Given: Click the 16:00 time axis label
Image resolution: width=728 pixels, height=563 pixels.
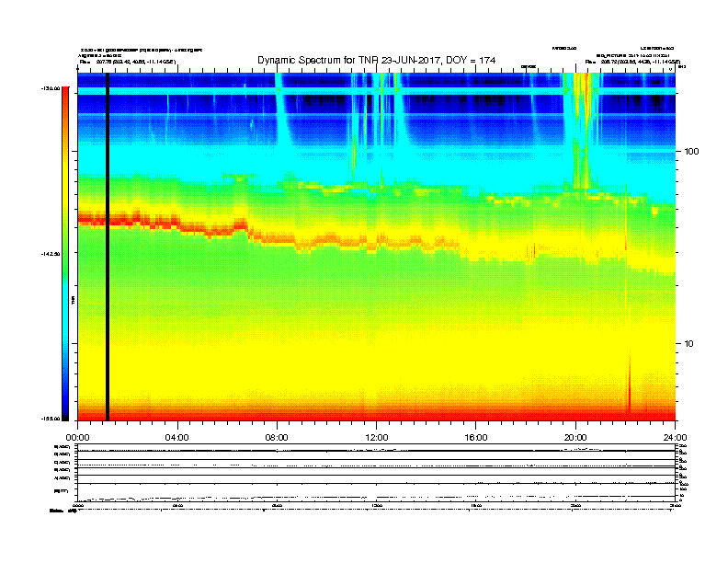Looking at the screenshot, I should click(476, 438).
